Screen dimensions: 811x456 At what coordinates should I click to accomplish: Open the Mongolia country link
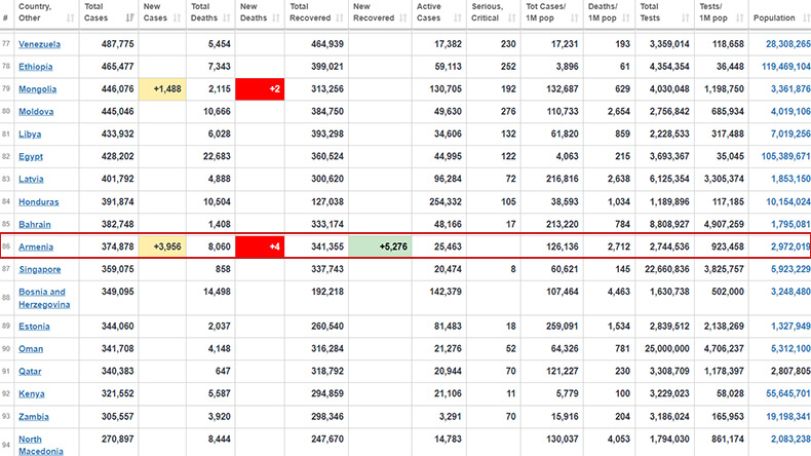37,89
